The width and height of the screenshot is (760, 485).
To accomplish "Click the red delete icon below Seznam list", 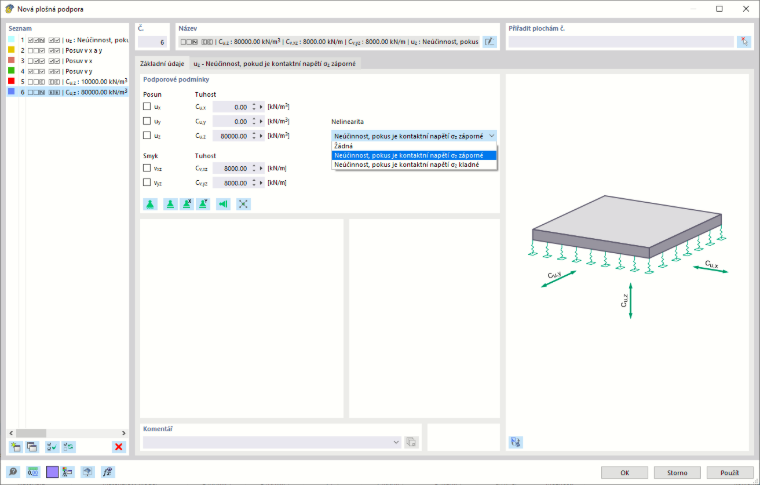I will click(x=118, y=447).
